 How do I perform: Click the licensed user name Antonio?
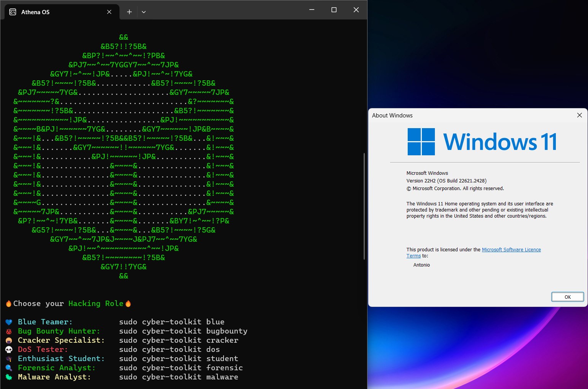[x=421, y=265]
